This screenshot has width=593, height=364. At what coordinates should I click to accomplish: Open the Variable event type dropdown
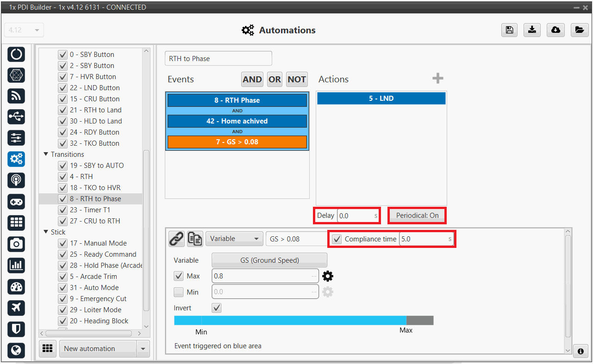tap(234, 239)
